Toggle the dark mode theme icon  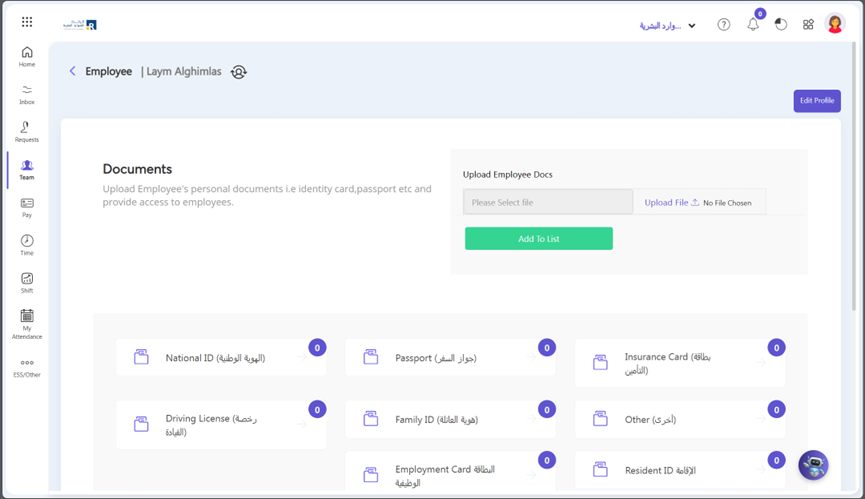[781, 25]
